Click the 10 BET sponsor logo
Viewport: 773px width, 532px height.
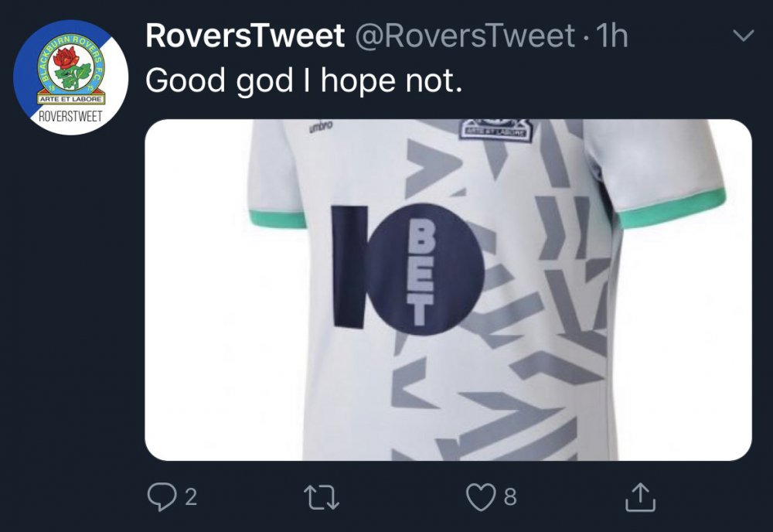coord(407,265)
